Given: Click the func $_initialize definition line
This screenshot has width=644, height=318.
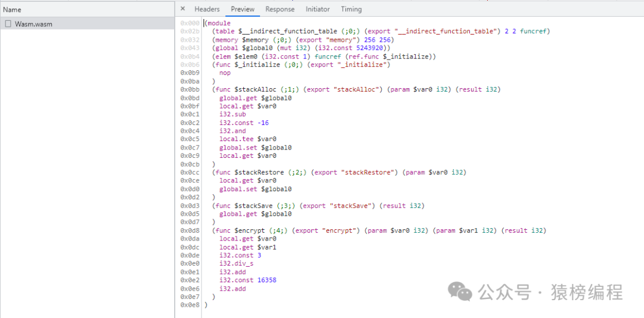Looking at the screenshot, I should coord(301,64).
